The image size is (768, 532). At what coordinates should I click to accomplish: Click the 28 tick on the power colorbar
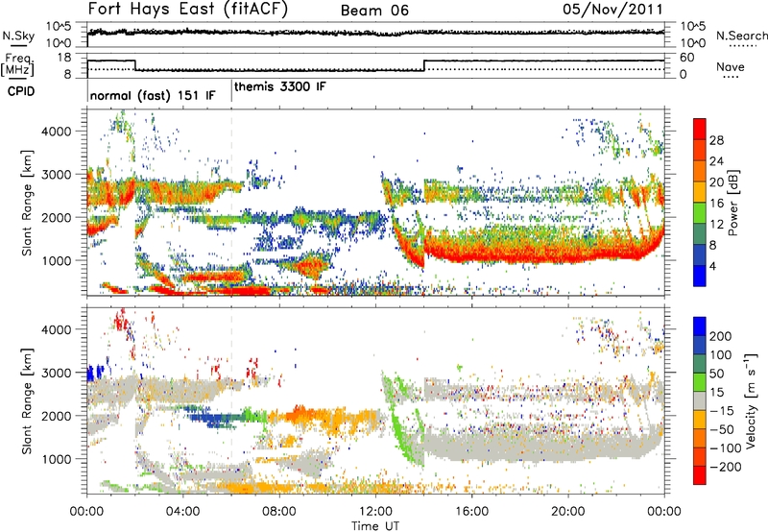716,140
